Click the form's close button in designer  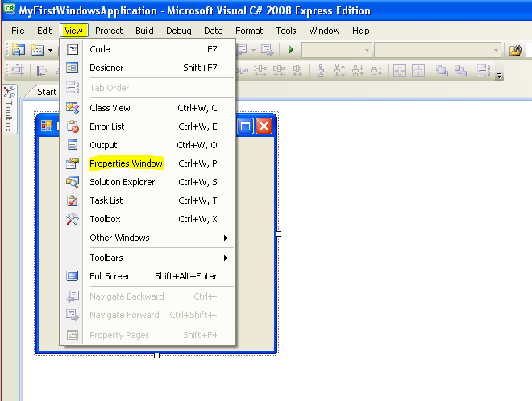[x=264, y=126]
